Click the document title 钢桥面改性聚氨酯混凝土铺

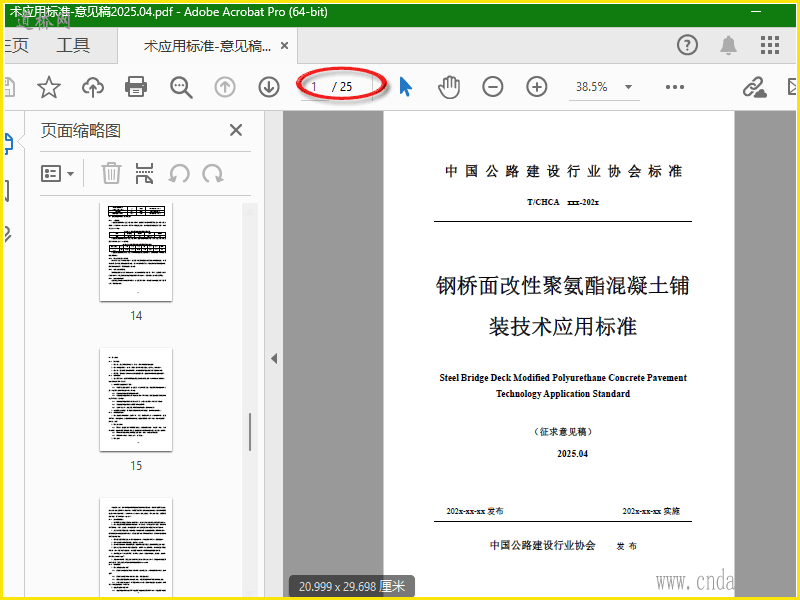[x=563, y=286]
